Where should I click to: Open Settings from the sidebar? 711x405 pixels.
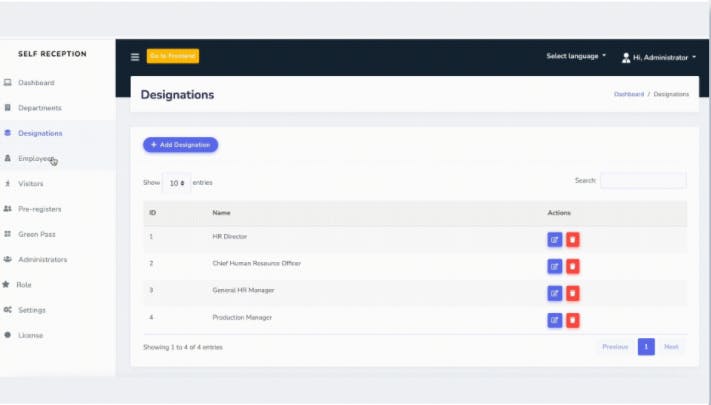click(x=32, y=310)
